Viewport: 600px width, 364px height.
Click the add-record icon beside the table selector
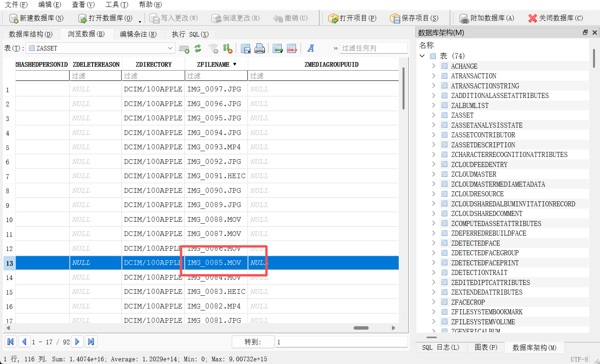[x=184, y=49]
